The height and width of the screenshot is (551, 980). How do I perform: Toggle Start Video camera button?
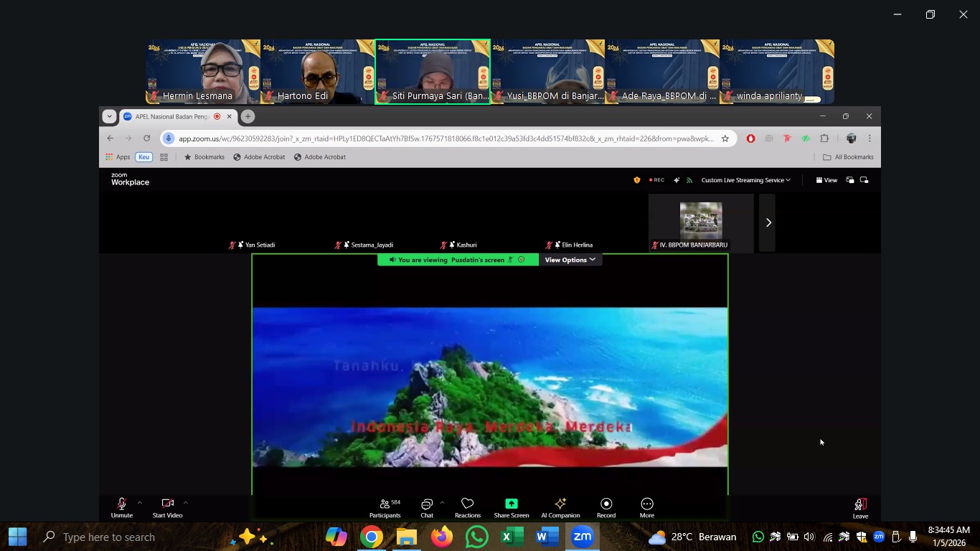[x=167, y=504]
